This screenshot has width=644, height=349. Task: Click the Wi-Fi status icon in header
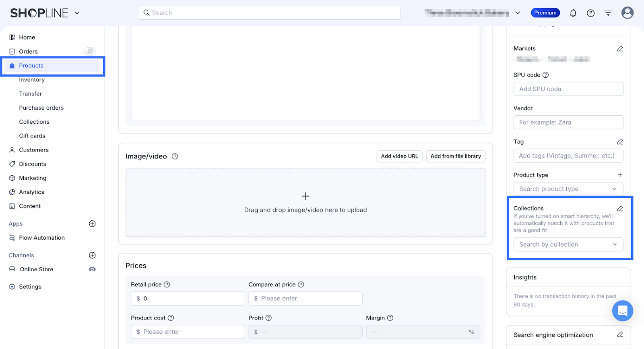608,13
